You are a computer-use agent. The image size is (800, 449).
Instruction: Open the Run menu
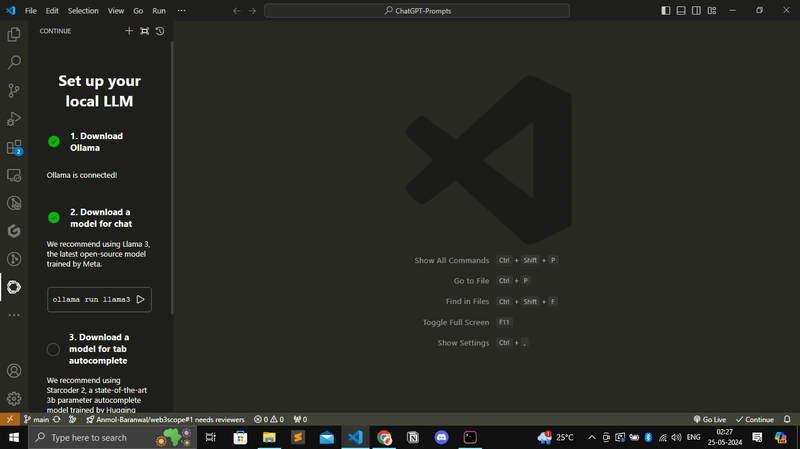pyautogui.click(x=159, y=11)
